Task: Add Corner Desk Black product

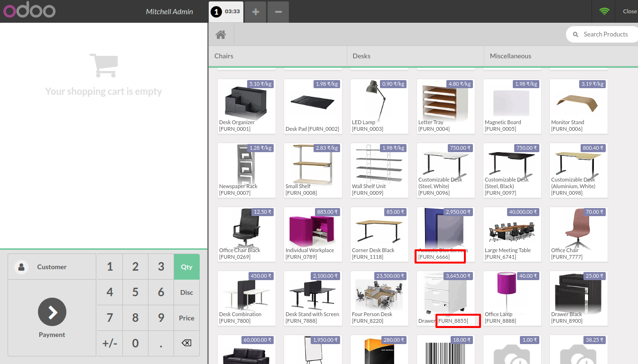Action: click(379, 235)
